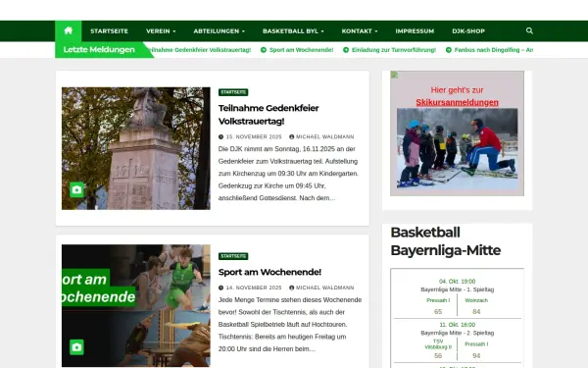588x368 pixels.
Task: Click clock icon beside 15. November 2025
Action: [220, 137]
